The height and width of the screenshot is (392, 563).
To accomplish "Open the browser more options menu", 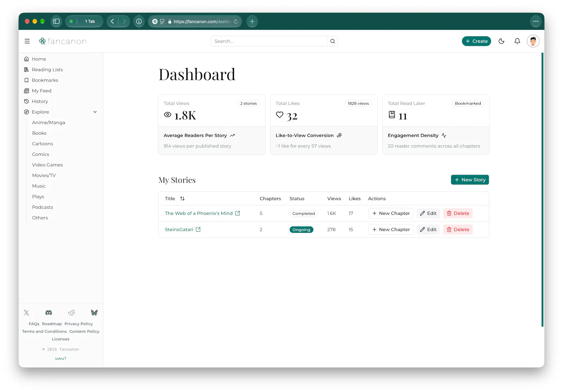I will (x=536, y=21).
